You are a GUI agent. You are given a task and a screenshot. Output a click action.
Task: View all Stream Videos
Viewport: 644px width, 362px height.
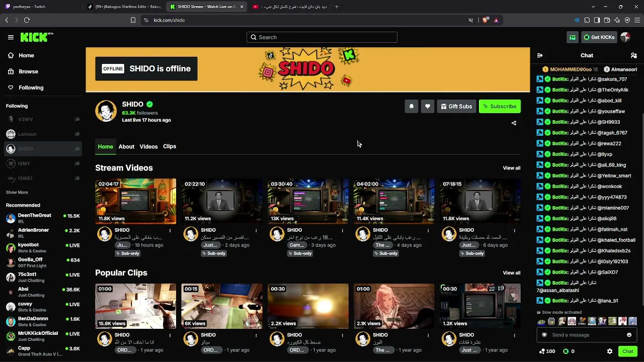pos(512,168)
